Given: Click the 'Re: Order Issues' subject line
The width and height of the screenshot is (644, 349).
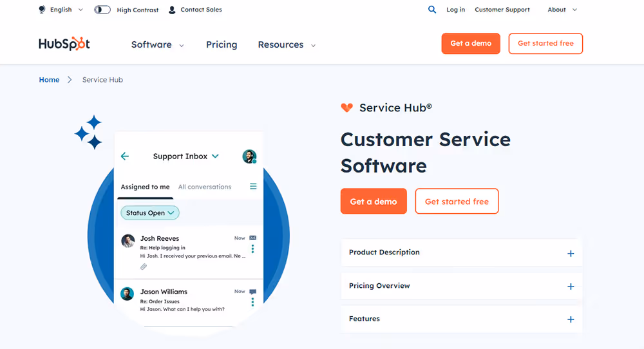Looking at the screenshot, I should click(160, 301).
